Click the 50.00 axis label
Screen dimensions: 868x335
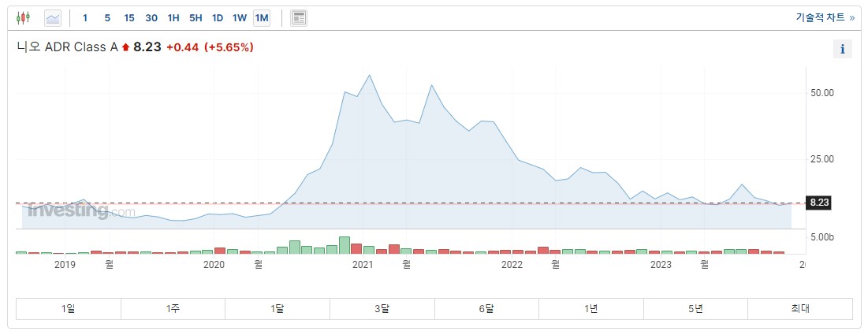pyautogui.click(x=822, y=93)
